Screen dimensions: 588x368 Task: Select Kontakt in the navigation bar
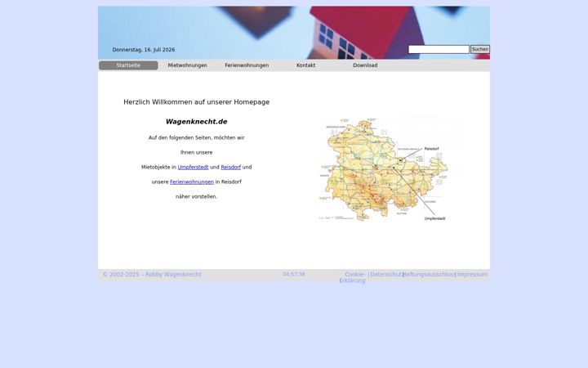point(306,65)
